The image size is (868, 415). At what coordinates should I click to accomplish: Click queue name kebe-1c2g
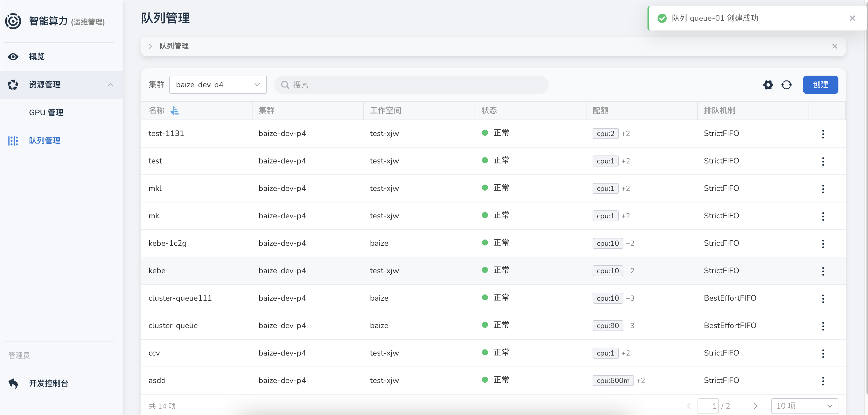click(167, 243)
